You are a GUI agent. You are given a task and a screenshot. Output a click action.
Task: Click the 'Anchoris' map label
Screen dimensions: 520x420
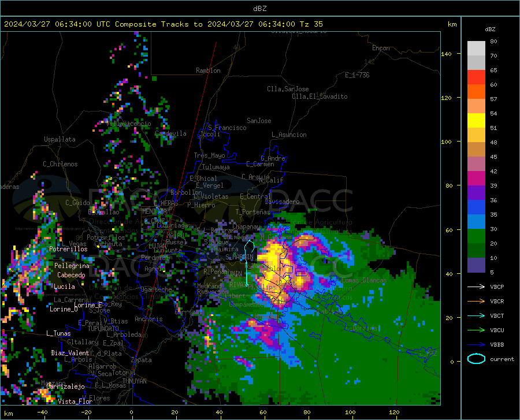pos(148,319)
